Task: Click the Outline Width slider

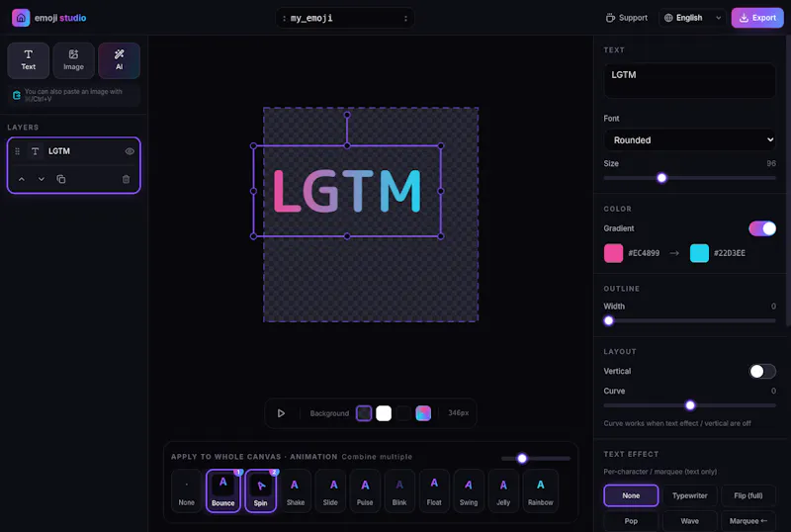Action: tap(689, 320)
